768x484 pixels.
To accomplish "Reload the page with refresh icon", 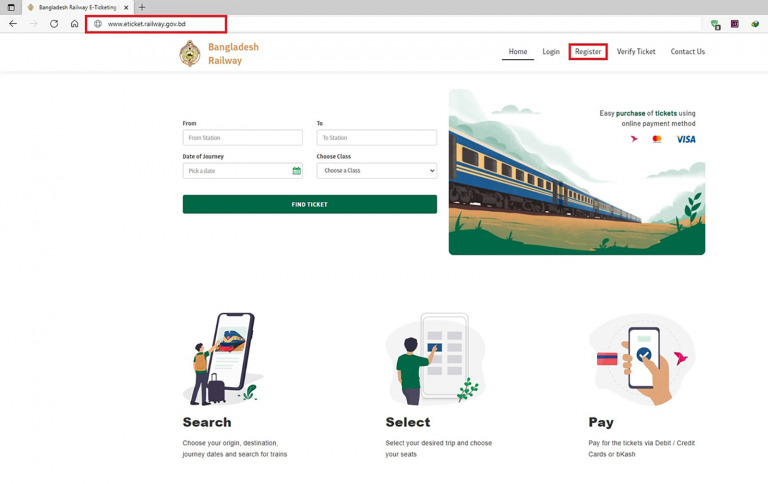I will (x=54, y=24).
